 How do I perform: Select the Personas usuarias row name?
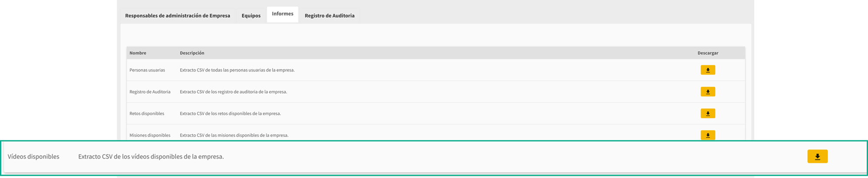click(x=147, y=70)
